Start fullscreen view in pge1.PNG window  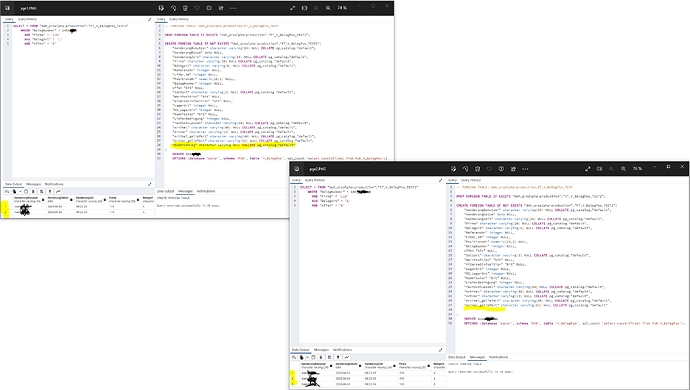coord(293,8)
